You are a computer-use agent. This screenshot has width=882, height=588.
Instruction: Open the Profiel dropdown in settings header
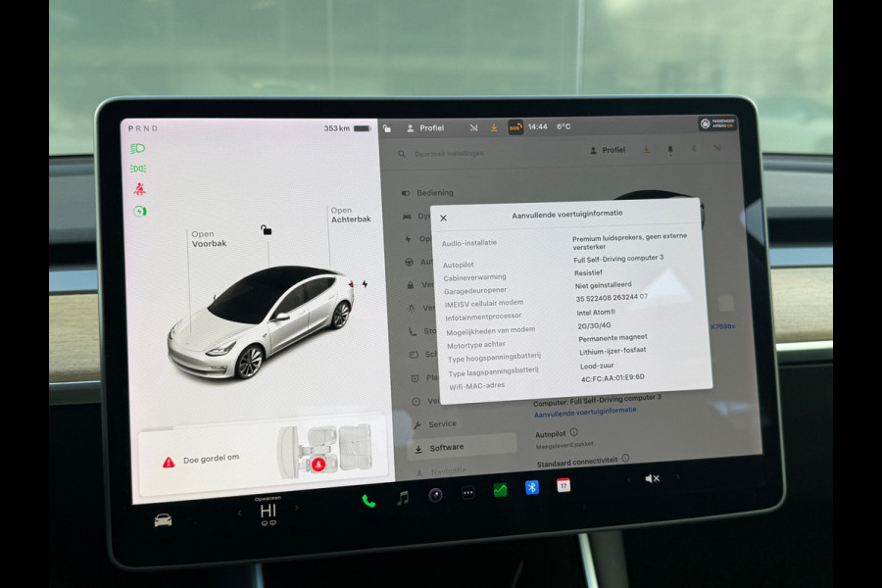(x=613, y=149)
